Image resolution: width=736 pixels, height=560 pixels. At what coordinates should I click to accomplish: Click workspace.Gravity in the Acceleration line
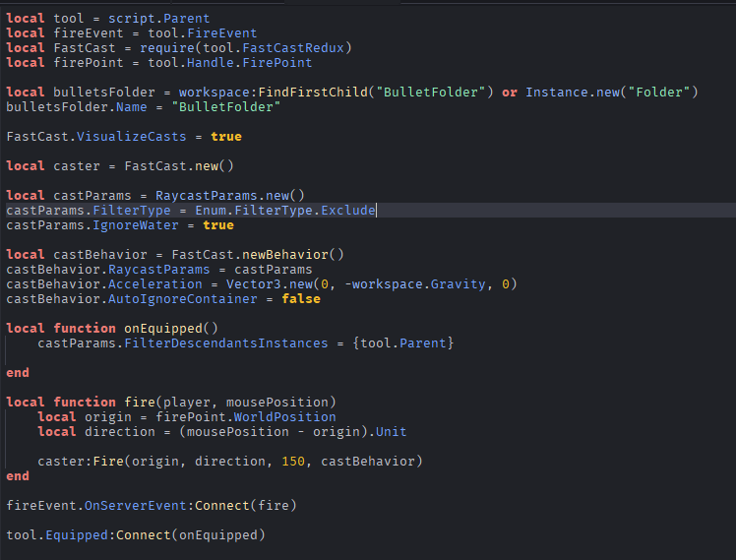[419, 284]
